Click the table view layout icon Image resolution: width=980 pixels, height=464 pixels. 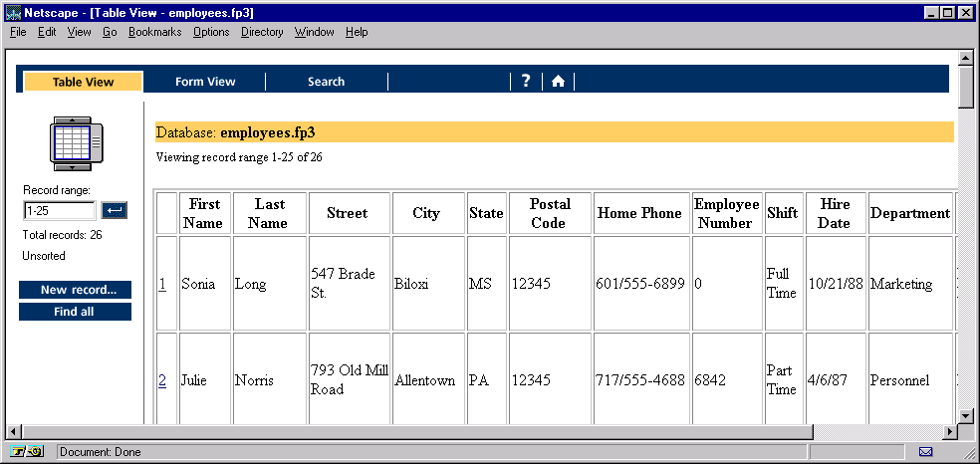tap(77, 143)
